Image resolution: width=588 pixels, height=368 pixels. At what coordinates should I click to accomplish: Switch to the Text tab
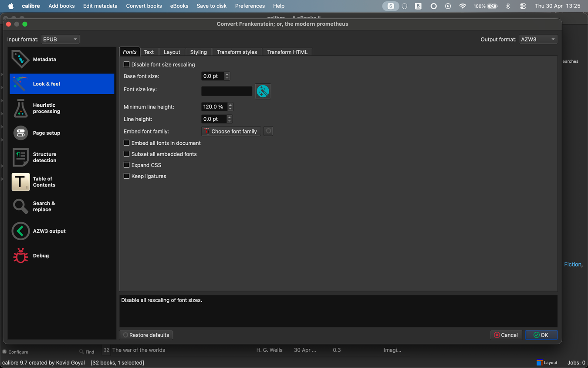(149, 52)
